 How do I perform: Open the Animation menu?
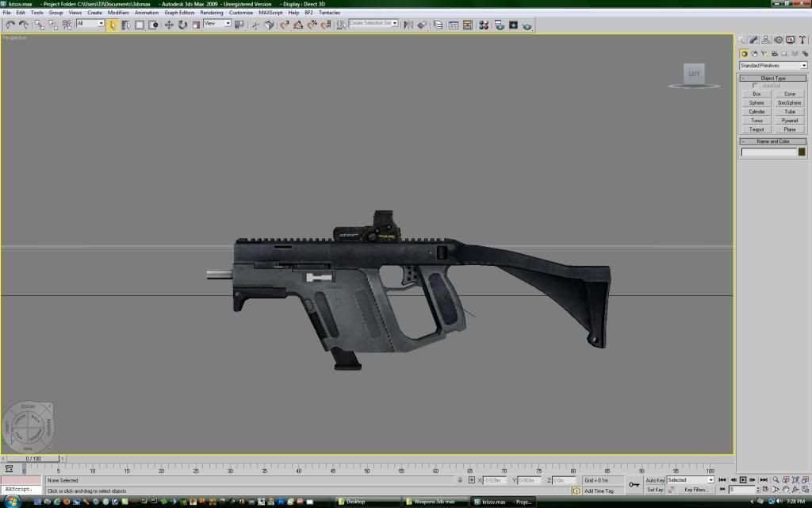(x=147, y=13)
